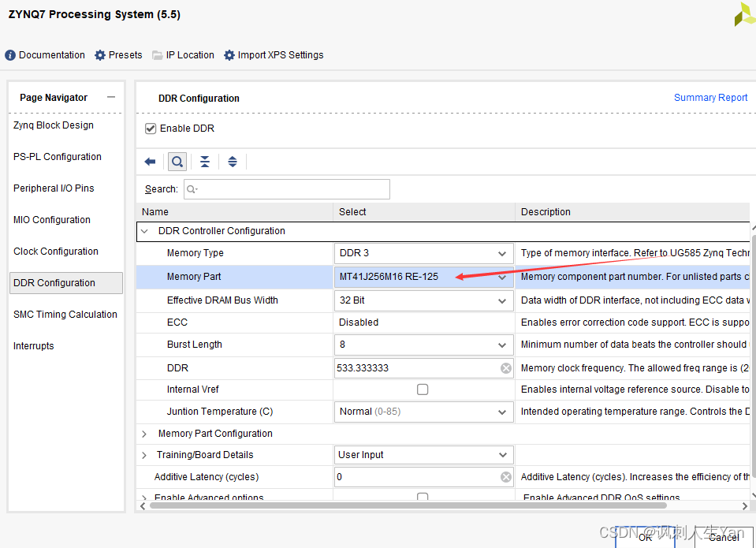
Task: Open the Burst Length dropdown
Action: (502, 345)
